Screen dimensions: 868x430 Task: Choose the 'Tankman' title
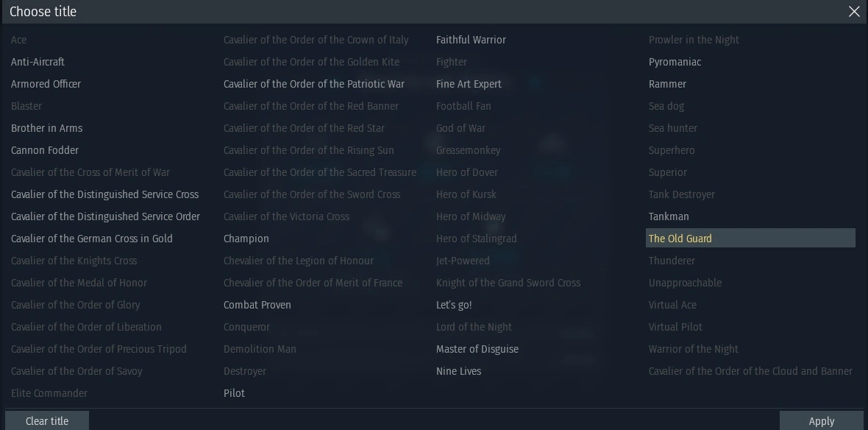[x=669, y=216]
